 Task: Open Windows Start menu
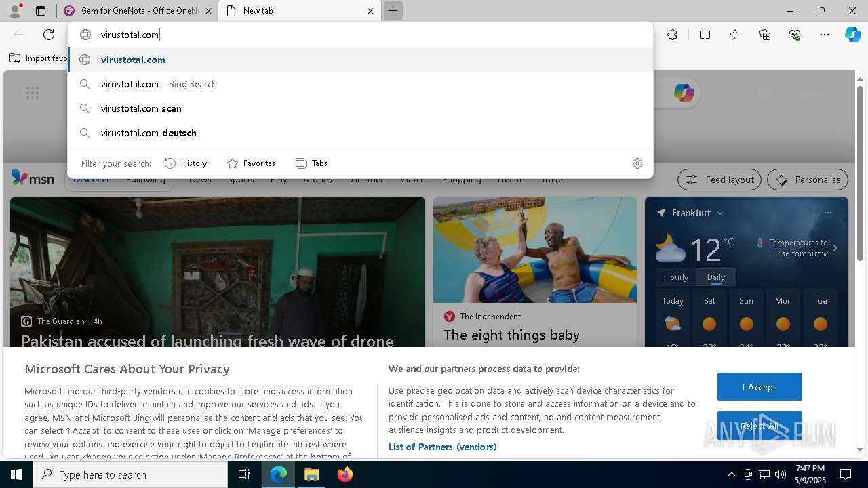[16, 474]
